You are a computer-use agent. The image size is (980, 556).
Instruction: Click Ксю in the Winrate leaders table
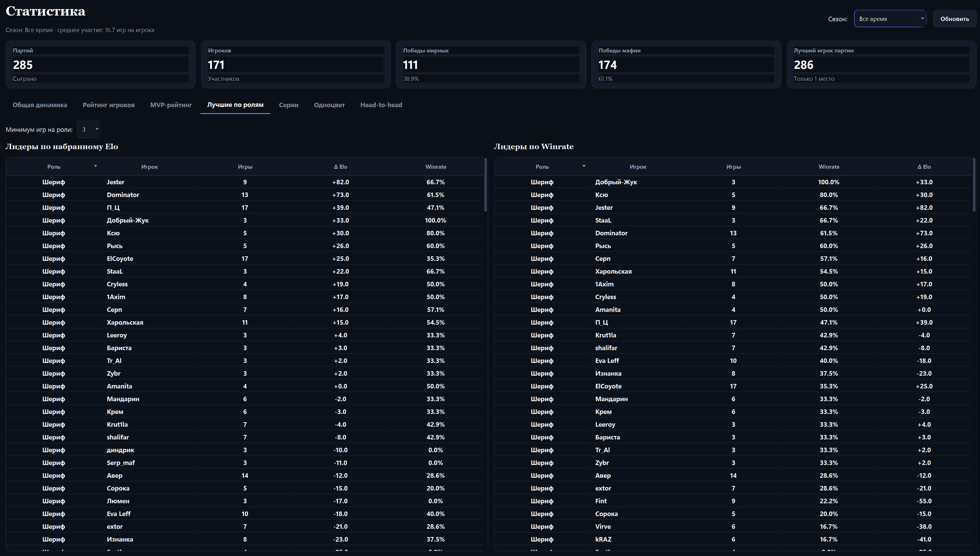click(x=601, y=195)
